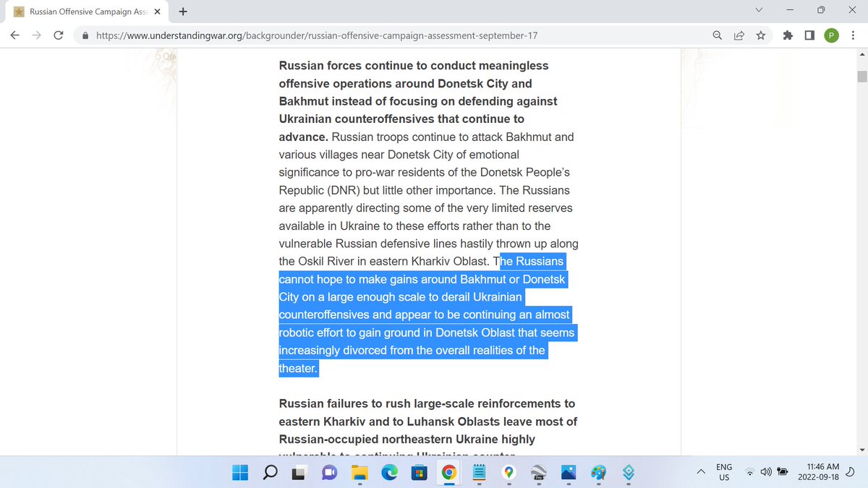The image size is (868, 488).
Task: Click bold text 'Russian forces continue to conduct meaningless'
Action: coord(414,66)
